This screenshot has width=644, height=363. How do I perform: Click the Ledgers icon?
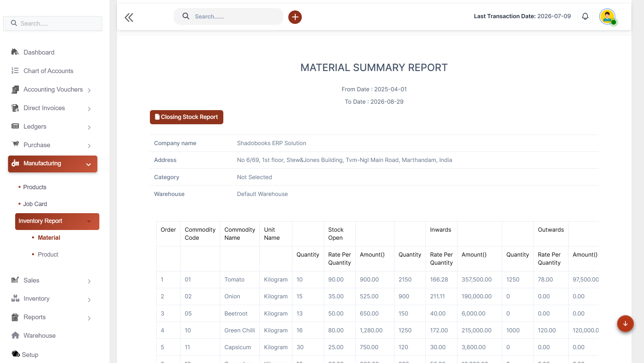click(x=15, y=126)
